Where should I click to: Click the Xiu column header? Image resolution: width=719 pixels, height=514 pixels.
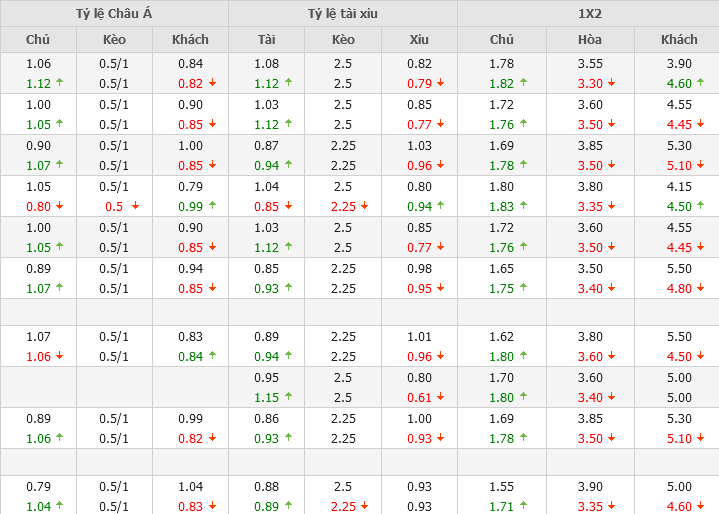tap(419, 39)
